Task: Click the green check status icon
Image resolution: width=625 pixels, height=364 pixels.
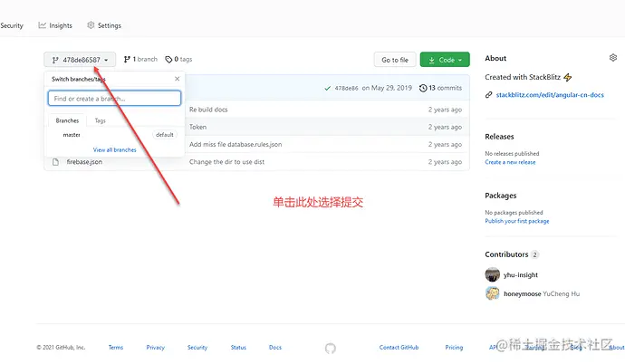Action: tap(327, 88)
